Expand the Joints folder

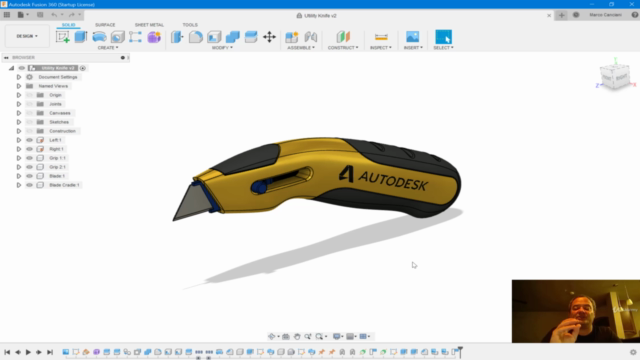pyautogui.click(x=19, y=104)
